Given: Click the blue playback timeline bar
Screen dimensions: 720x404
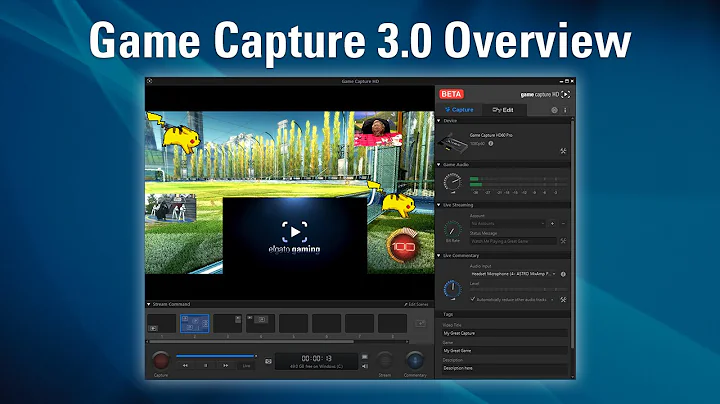Looking at the screenshot, I should tap(216, 356).
